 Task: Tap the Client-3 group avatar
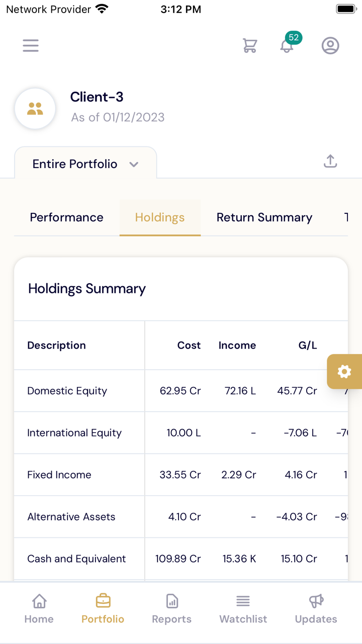click(35, 108)
